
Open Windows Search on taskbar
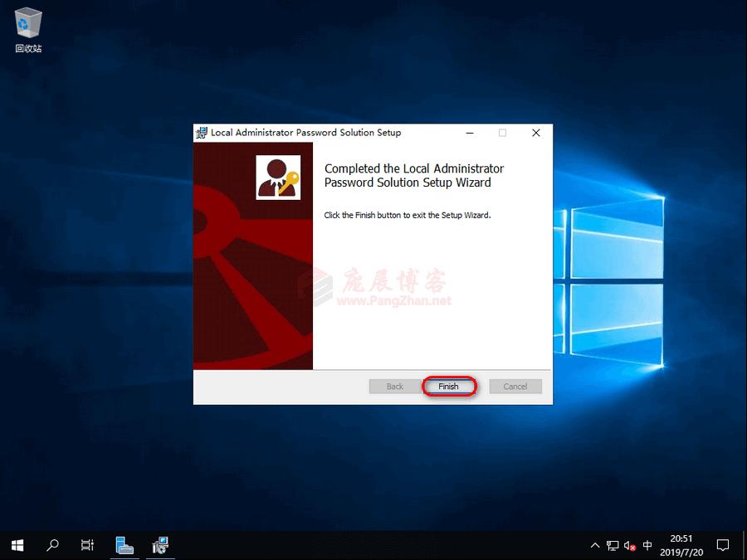coord(51,545)
